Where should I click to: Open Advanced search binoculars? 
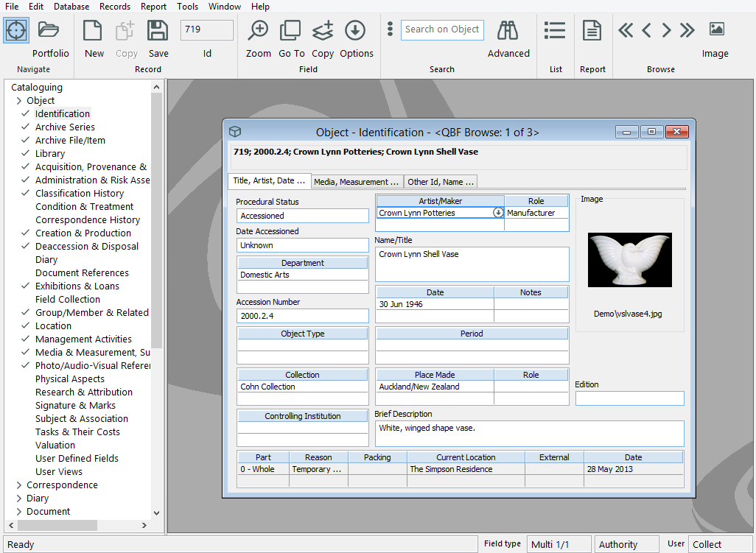tap(508, 30)
